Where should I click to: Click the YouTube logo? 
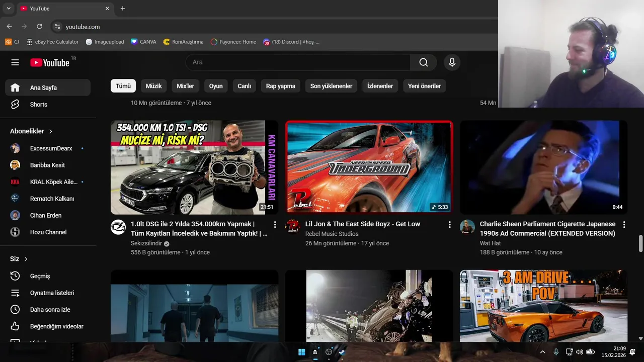(x=50, y=62)
